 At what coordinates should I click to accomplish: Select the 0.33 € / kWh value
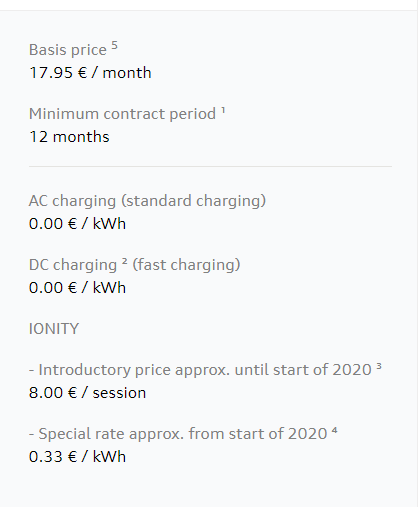coord(77,457)
